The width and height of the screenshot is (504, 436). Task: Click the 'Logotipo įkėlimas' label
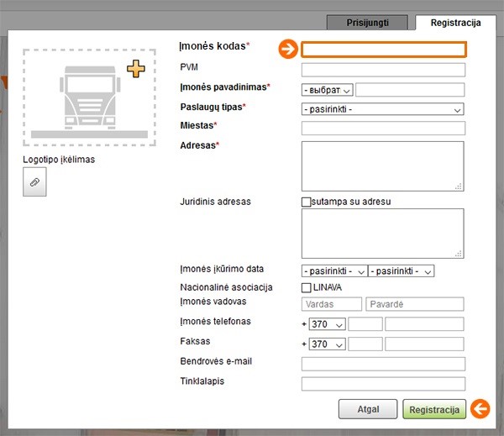click(x=59, y=160)
